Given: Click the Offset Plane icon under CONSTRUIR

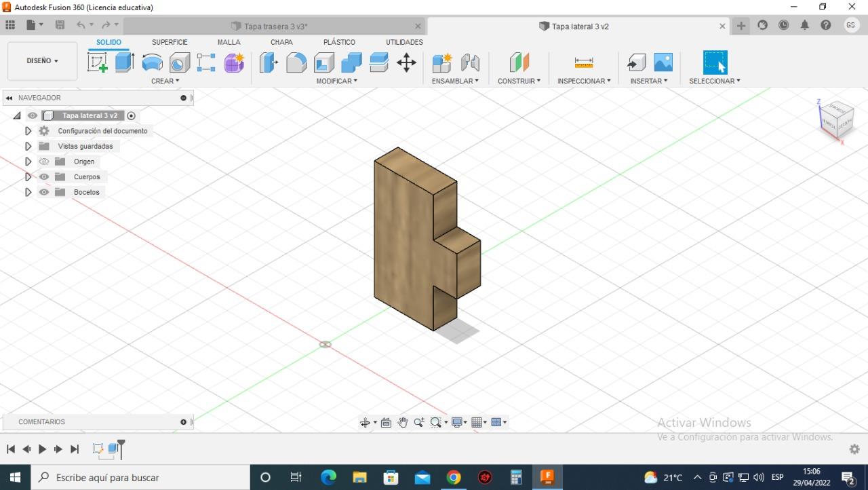Looking at the screenshot, I should click(519, 62).
